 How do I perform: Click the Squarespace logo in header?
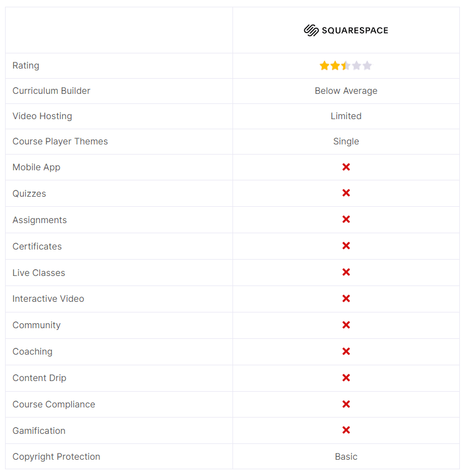click(346, 30)
